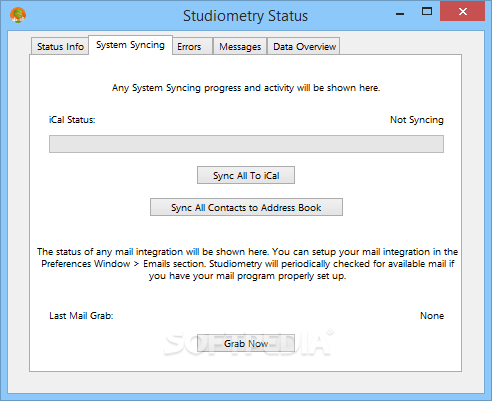This screenshot has height=401, width=492.
Task: Click the Studiometry app icon in title bar
Action: (18, 15)
